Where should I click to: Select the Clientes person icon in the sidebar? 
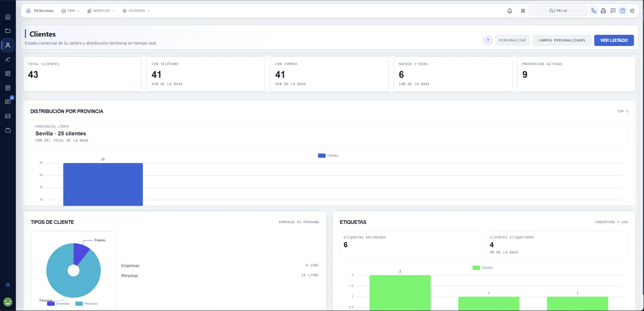click(x=8, y=45)
